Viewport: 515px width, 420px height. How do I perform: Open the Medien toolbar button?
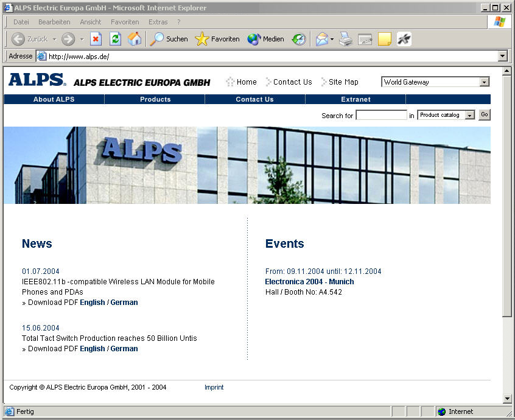(x=265, y=39)
